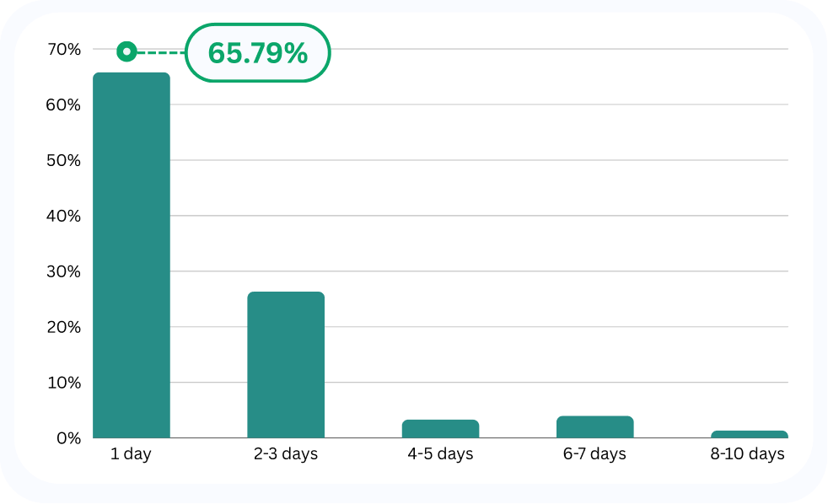
Task: Click the 10% y-axis label
Action: click(x=64, y=383)
